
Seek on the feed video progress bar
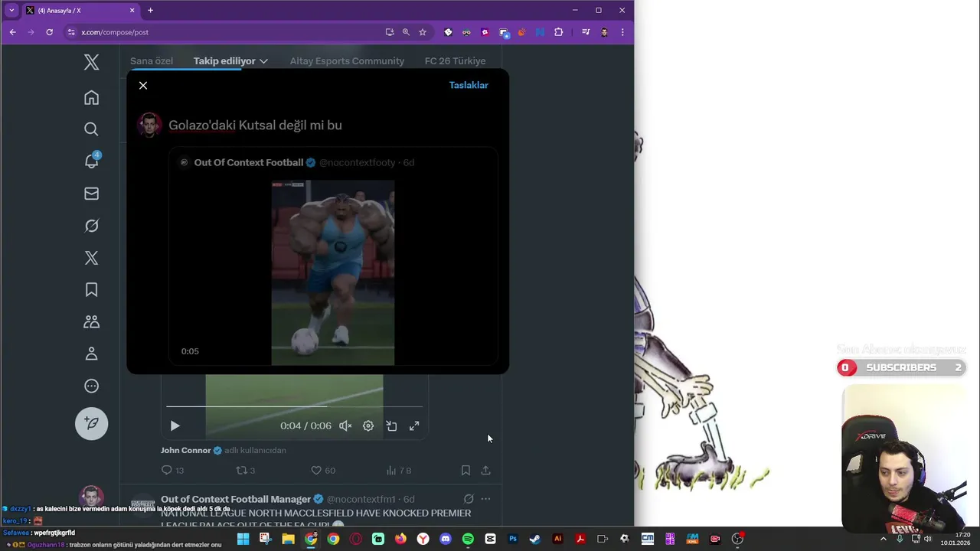(x=294, y=406)
